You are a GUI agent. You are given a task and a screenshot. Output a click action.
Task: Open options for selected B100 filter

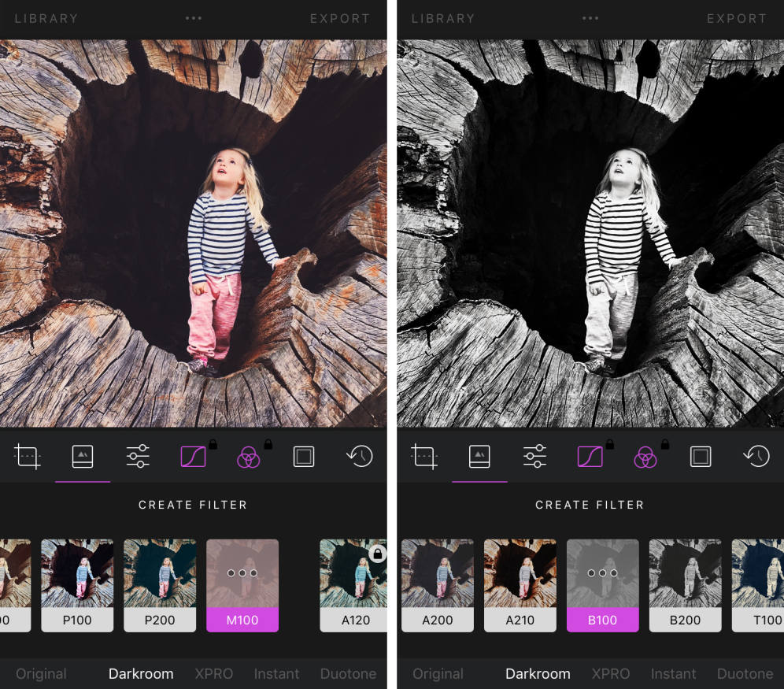[602, 573]
